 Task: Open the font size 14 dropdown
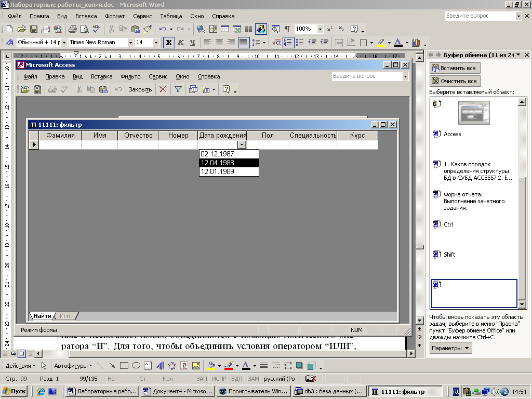coord(156,43)
